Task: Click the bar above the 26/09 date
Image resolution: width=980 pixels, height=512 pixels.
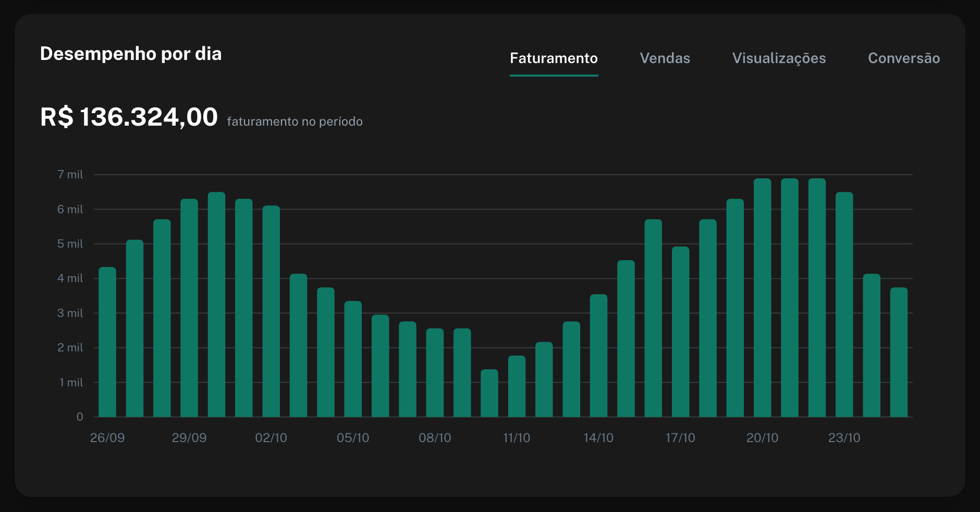Action: pyautogui.click(x=107, y=342)
